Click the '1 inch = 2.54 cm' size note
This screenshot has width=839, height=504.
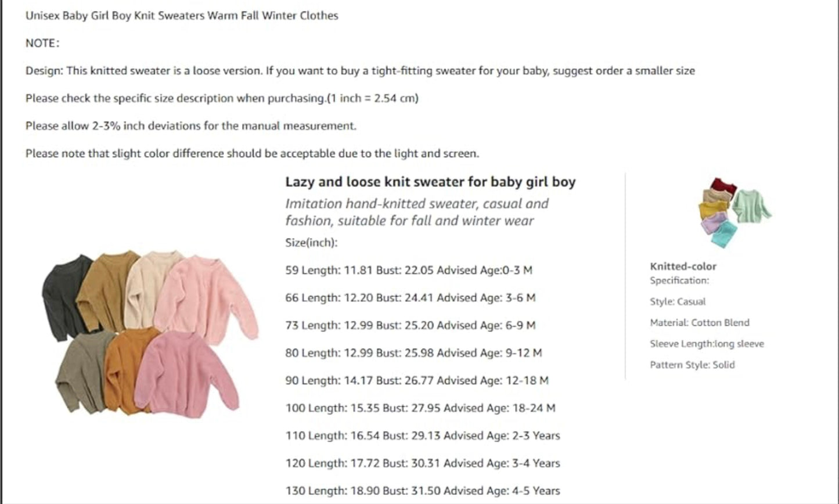[372, 98]
